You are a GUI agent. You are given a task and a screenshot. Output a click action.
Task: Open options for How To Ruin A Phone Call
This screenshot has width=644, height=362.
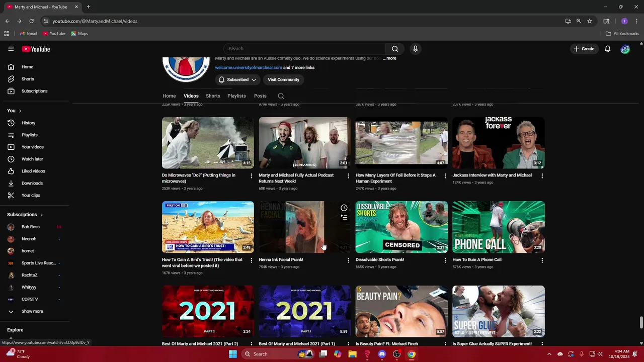(542, 260)
